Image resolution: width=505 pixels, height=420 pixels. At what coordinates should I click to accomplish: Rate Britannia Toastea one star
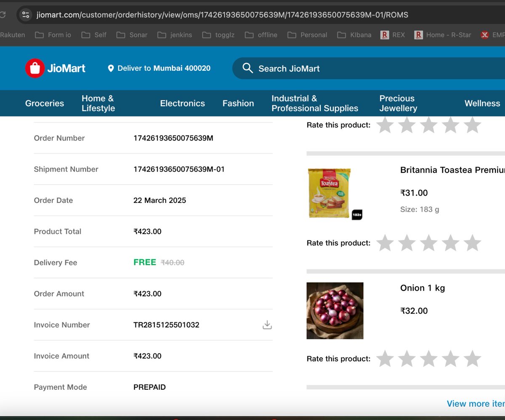click(x=385, y=243)
